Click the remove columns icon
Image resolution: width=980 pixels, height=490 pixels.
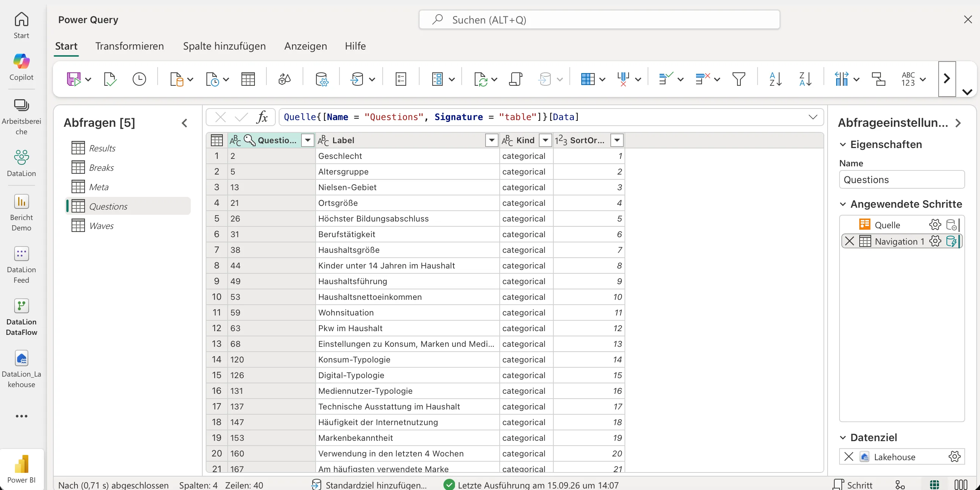623,79
